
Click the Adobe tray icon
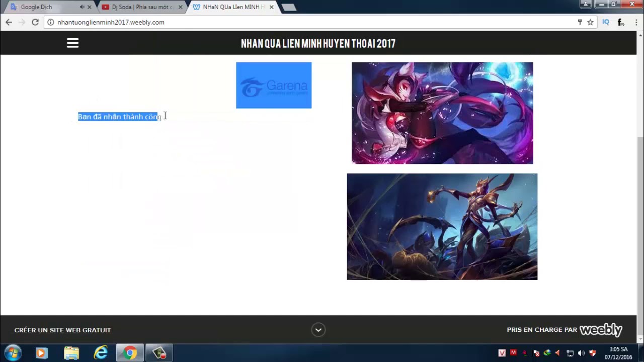pyautogui.click(x=513, y=353)
